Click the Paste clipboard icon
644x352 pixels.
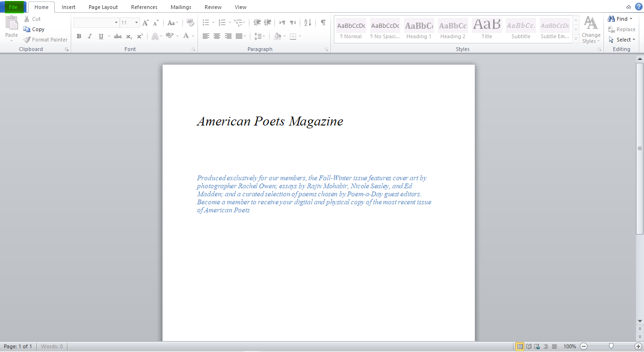(x=11, y=23)
